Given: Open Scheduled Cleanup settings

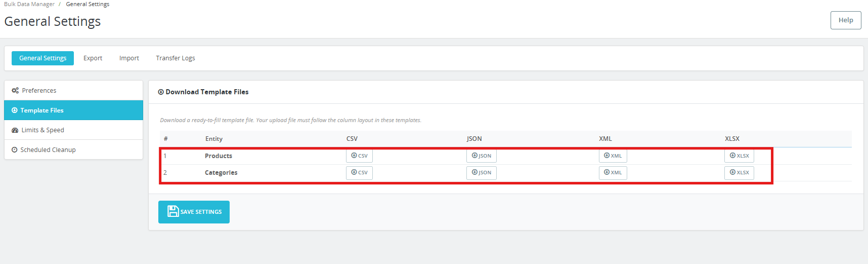Looking at the screenshot, I should [x=73, y=150].
